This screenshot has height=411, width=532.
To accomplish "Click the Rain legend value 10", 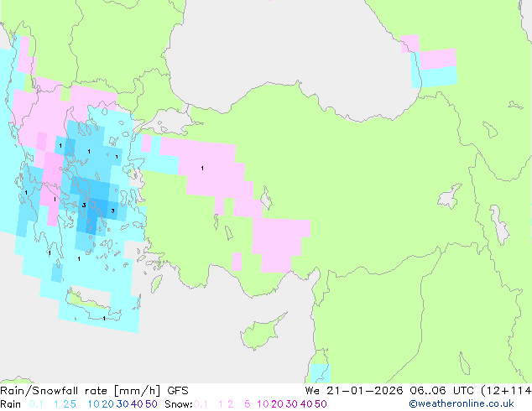I will point(93,404).
